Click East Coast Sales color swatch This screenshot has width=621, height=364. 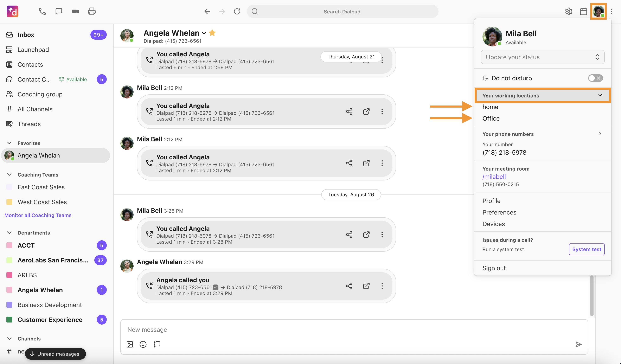[x=9, y=187]
